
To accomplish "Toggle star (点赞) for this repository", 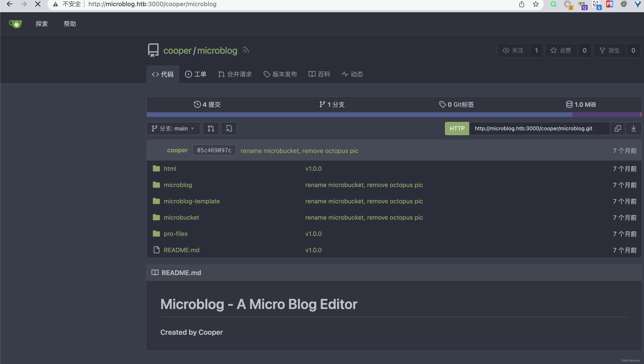I will click(561, 50).
